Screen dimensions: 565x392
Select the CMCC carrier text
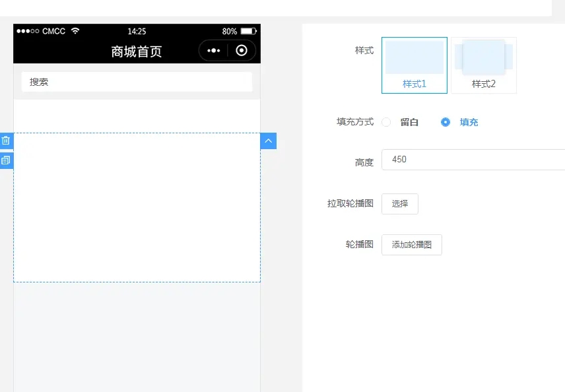53,31
